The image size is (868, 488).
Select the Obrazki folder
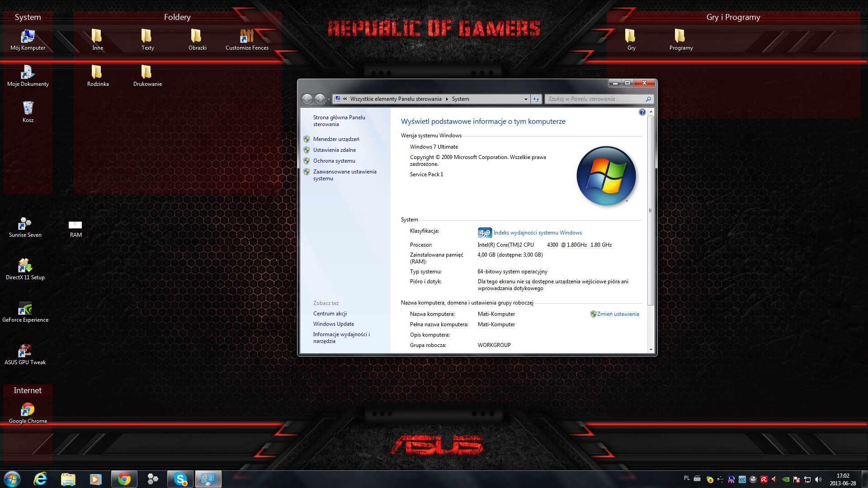pos(197,40)
